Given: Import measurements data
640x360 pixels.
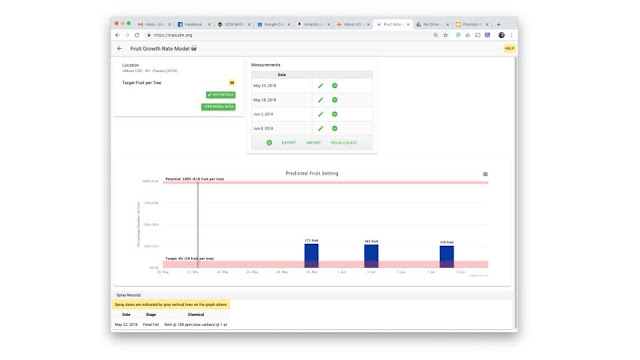Looking at the screenshot, I should coord(313,143).
